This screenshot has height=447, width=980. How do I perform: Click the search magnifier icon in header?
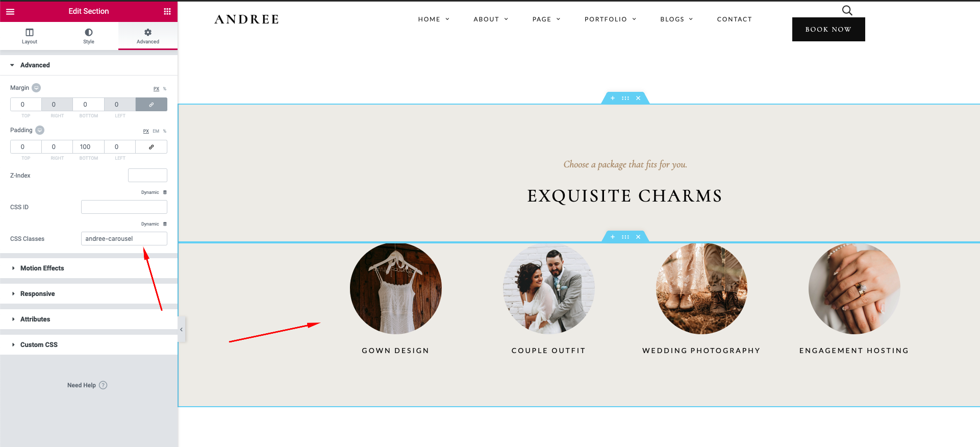[847, 10]
